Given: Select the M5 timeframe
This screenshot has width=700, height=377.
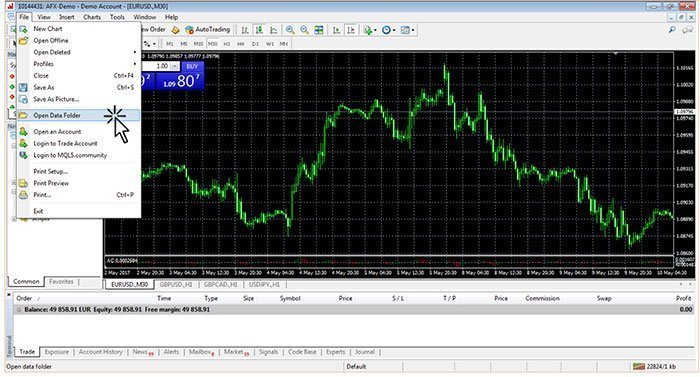Looking at the screenshot, I should coord(183,44).
